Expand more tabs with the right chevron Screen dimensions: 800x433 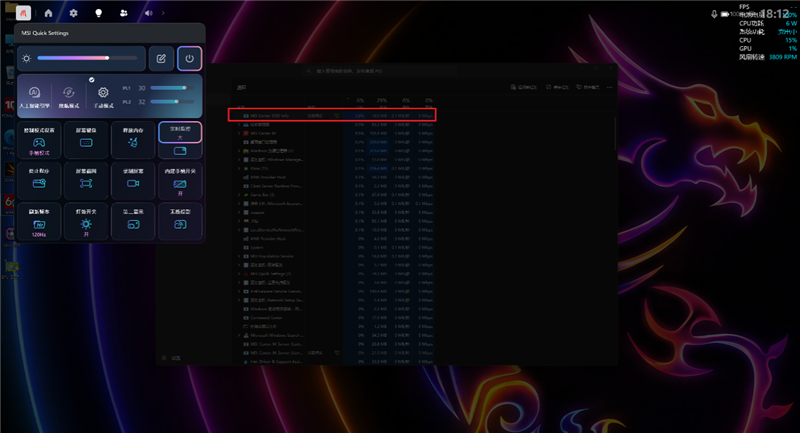click(163, 13)
